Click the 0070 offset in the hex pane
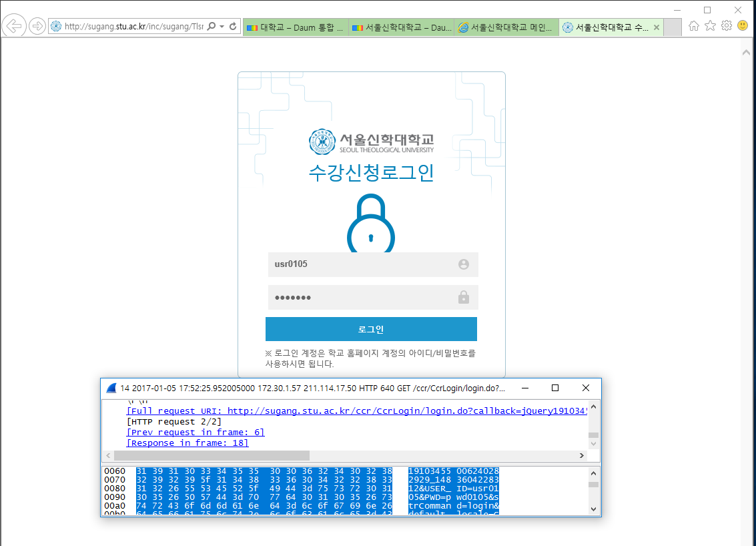Image resolution: width=756 pixels, height=546 pixels. coord(115,480)
